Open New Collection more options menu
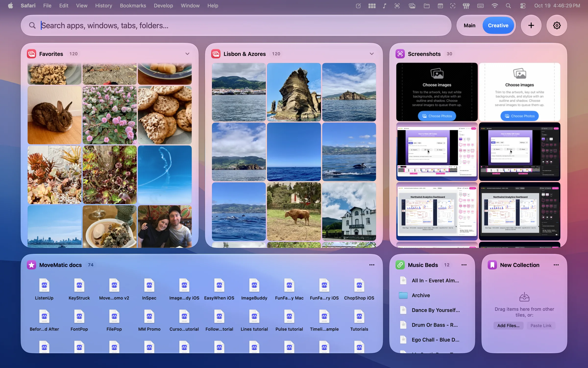The width and height of the screenshot is (588, 368). tap(556, 265)
